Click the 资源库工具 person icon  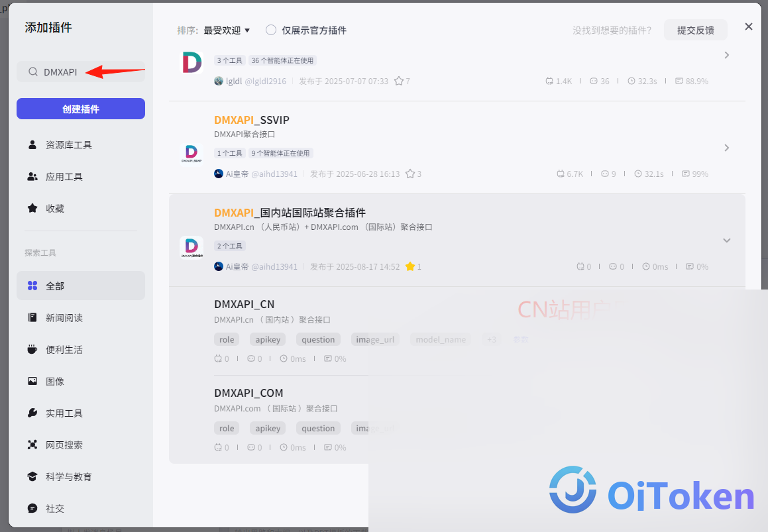pos(32,144)
